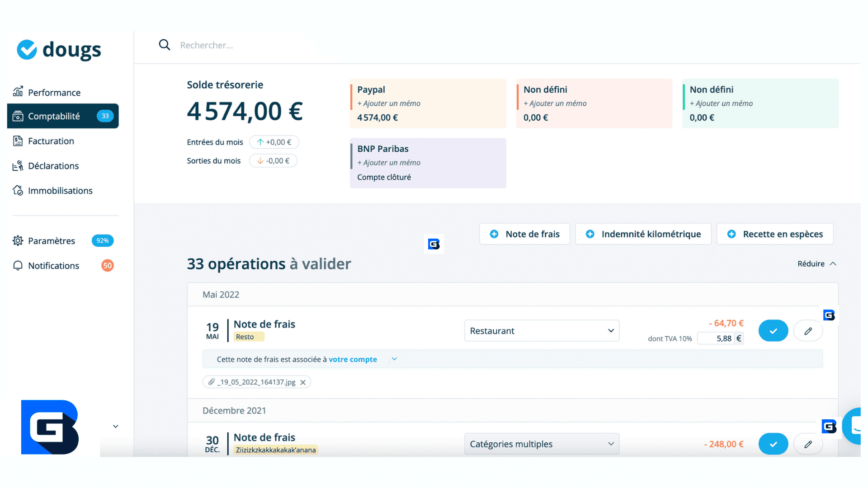Open the Performance menu item
The image size is (868, 488).
click(54, 93)
